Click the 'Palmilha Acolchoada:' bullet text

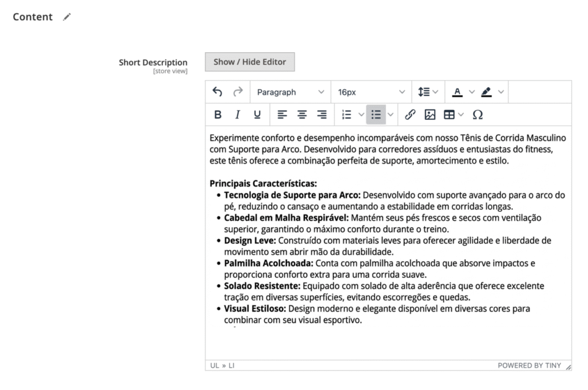[x=269, y=263]
